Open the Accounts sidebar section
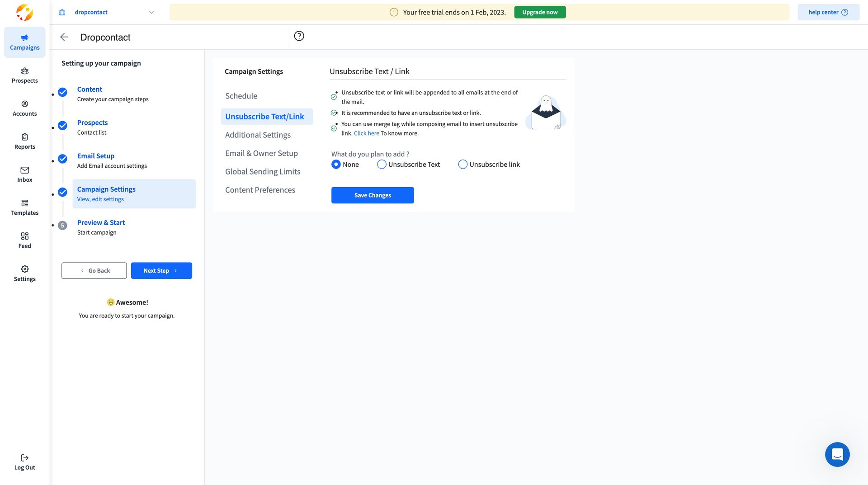This screenshot has width=868, height=485. pos(24,108)
